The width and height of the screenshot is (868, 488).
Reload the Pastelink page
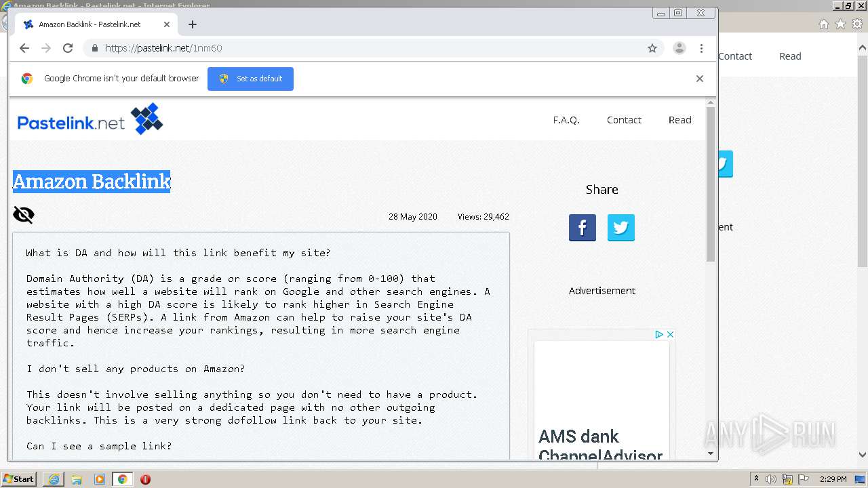(68, 48)
